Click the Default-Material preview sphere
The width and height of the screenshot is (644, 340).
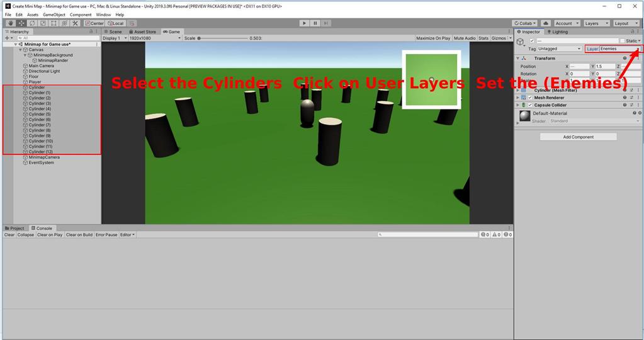524,116
